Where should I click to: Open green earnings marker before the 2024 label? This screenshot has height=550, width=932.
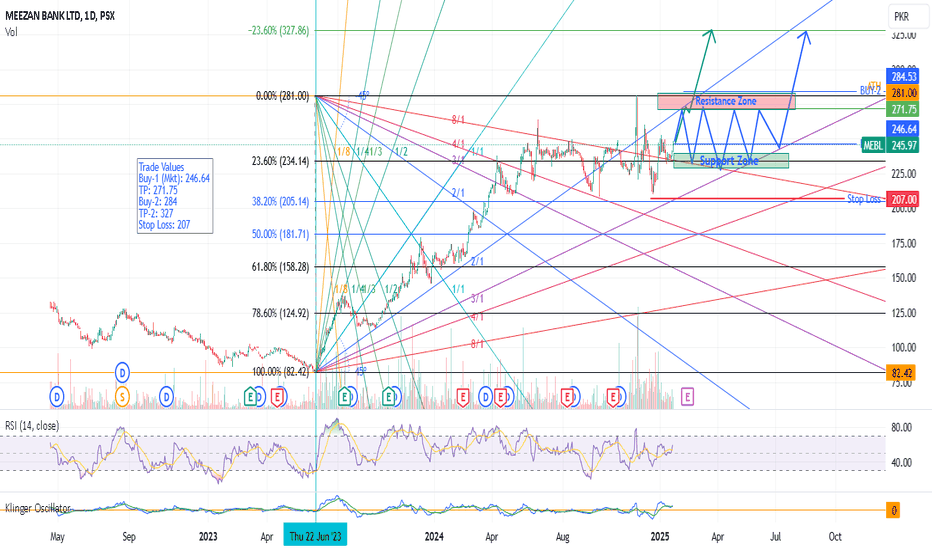(388, 396)
